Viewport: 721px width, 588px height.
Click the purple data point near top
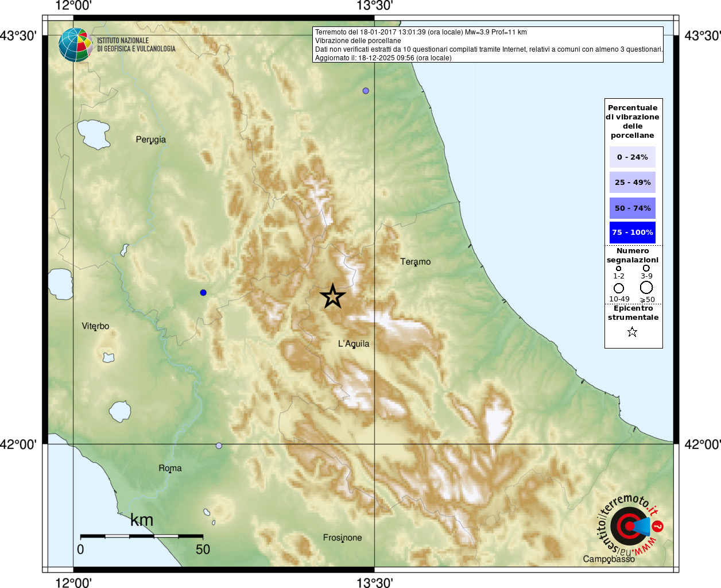pos(366,91)
